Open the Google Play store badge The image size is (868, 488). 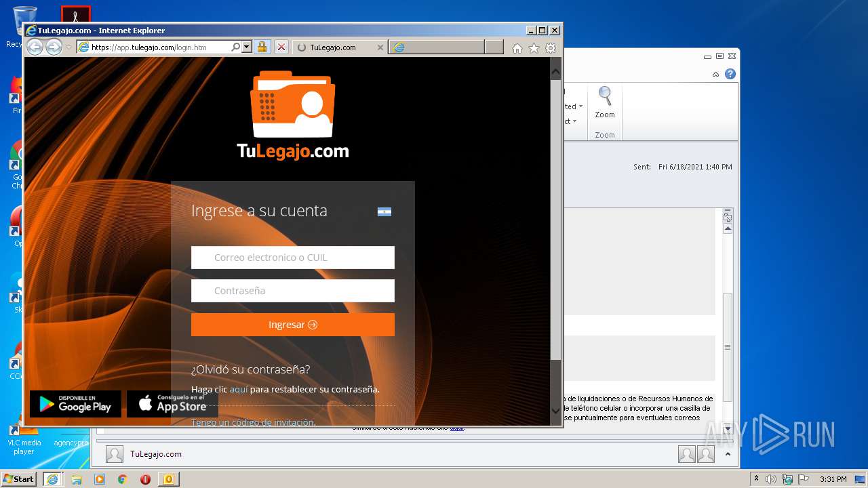pyautogui.click(x=75, y=404)
